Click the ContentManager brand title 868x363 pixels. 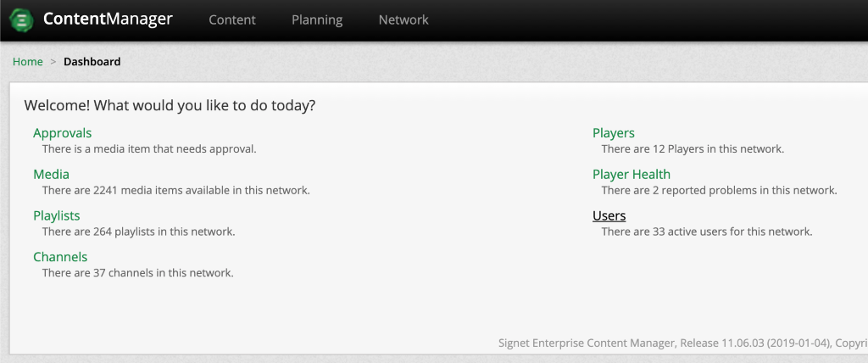[108, 20]
